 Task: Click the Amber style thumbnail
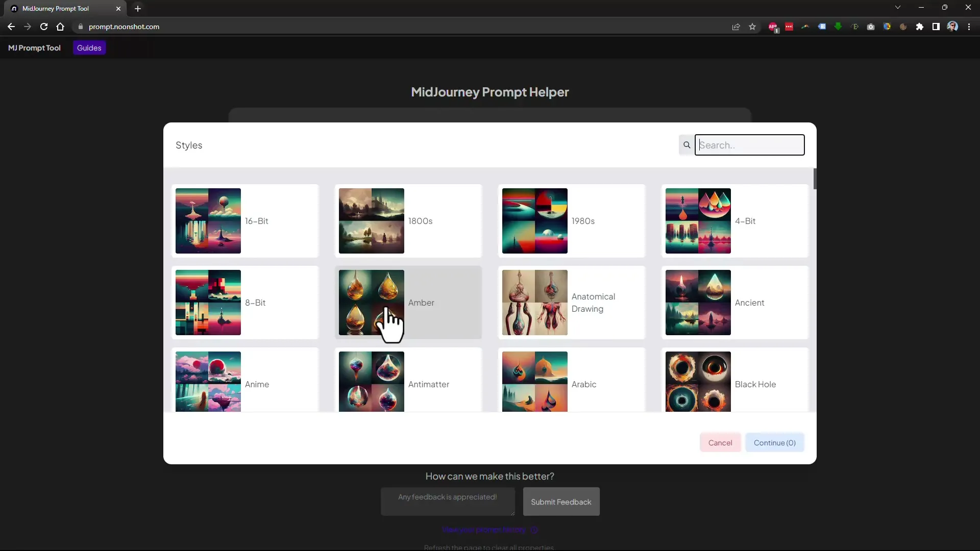(372, 303)
